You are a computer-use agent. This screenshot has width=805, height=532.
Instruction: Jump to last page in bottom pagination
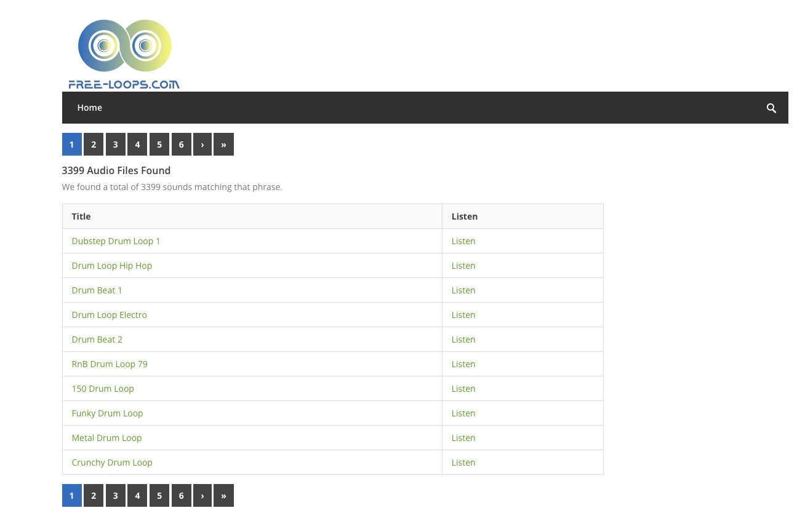(x=223, y=496)
